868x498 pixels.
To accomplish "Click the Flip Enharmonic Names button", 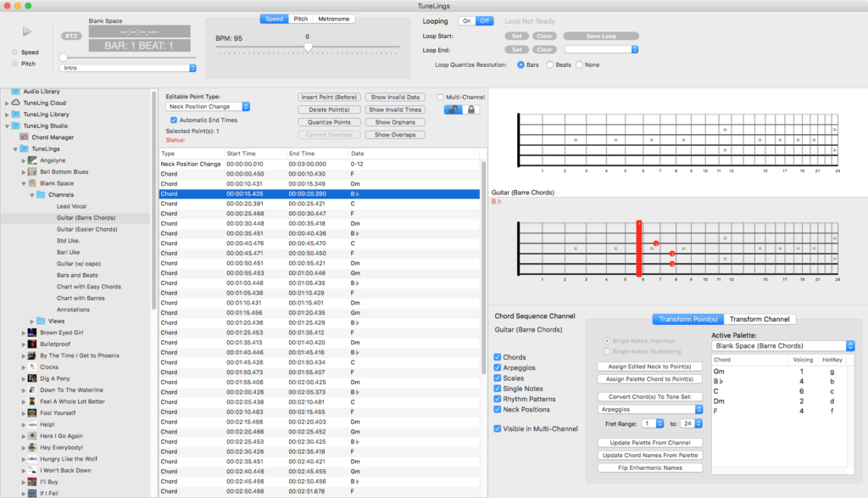I will click(x=650, y=467).
